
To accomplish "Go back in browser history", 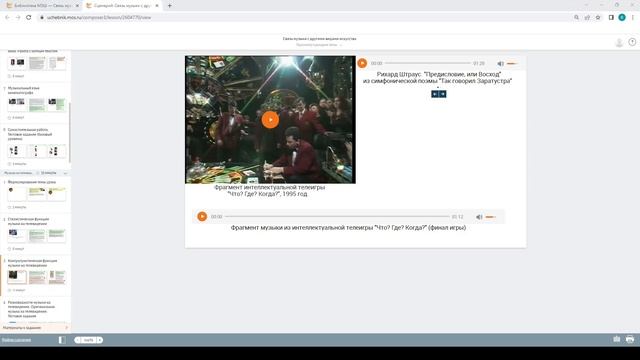I will tap(7, 18).
